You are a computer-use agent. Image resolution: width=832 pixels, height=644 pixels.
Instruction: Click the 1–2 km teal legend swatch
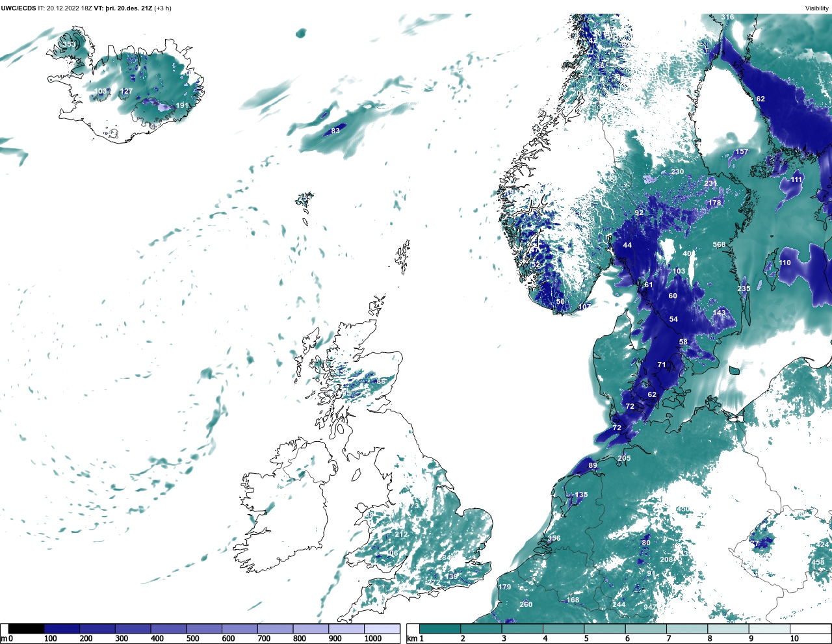pyautogui.click(x=440, y=628)
